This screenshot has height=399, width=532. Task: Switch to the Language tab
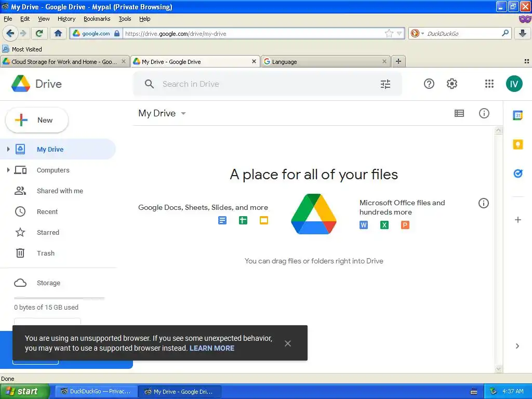pos(325,61)
